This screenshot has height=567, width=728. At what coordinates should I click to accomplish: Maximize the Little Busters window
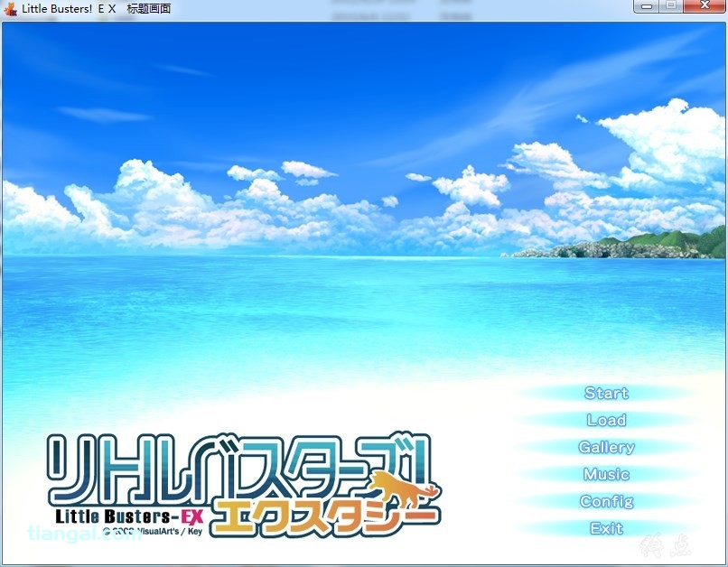click(x=671, y=6)
